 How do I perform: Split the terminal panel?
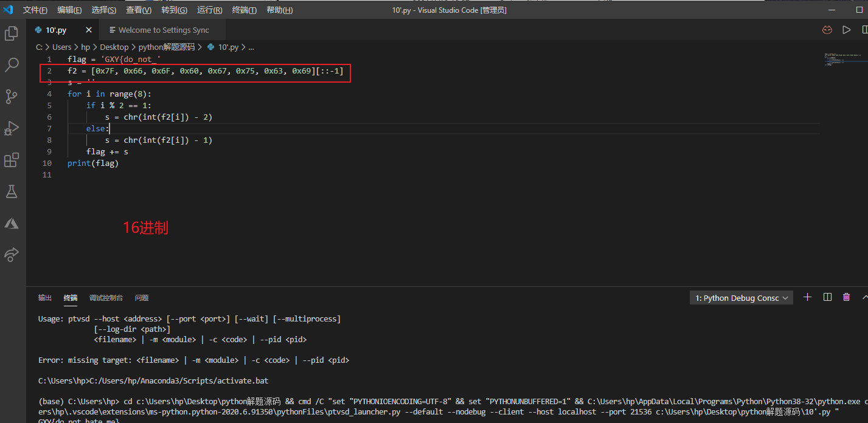[827, 297]
